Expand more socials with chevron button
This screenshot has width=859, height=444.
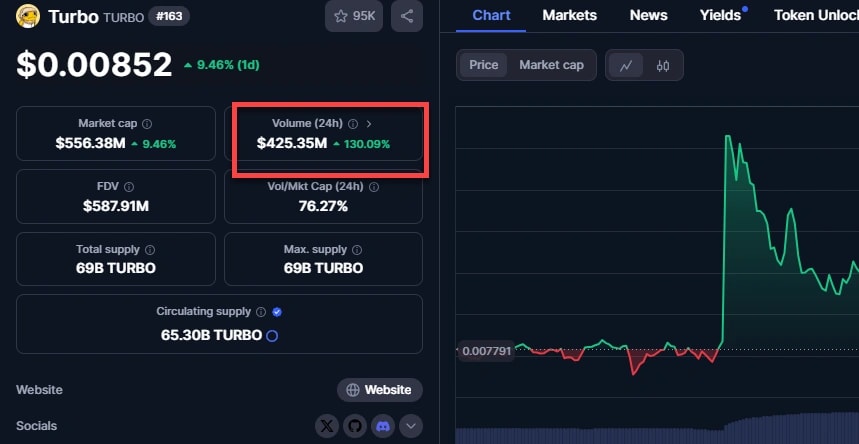tap(411, 426)
